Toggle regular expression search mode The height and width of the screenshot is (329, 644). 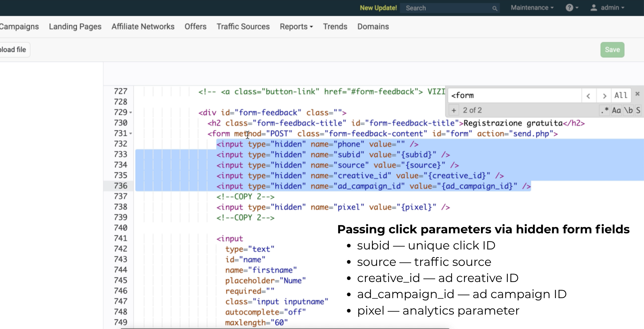pyautogui.click(x=604, y=110)
